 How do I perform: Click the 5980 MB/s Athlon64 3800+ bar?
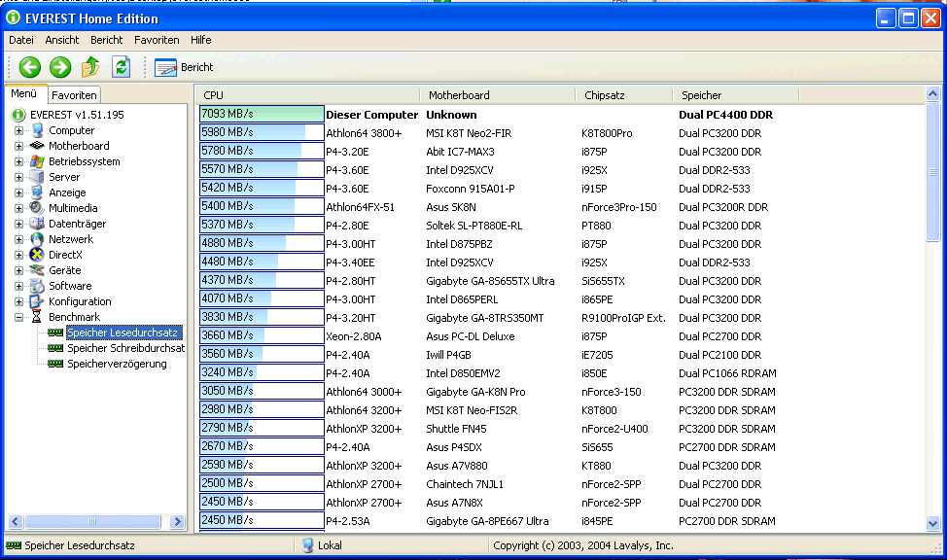(262, 133)
